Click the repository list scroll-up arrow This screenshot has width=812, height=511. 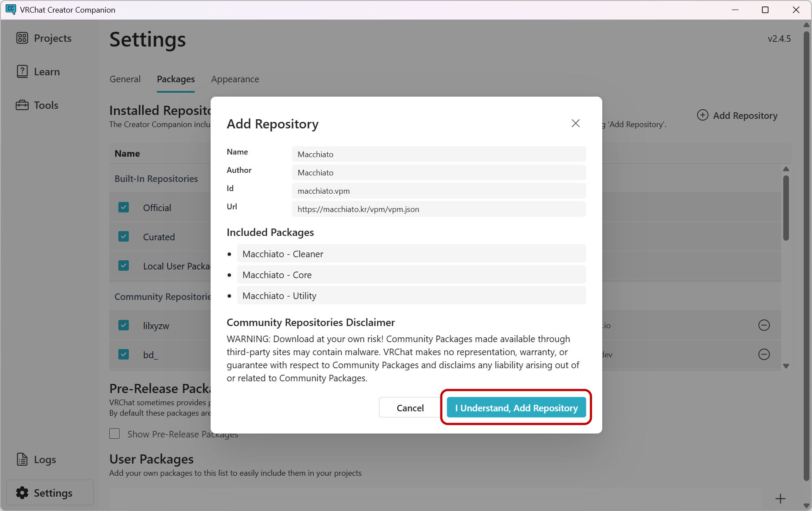pyautogui.click(x=786, y=169)
